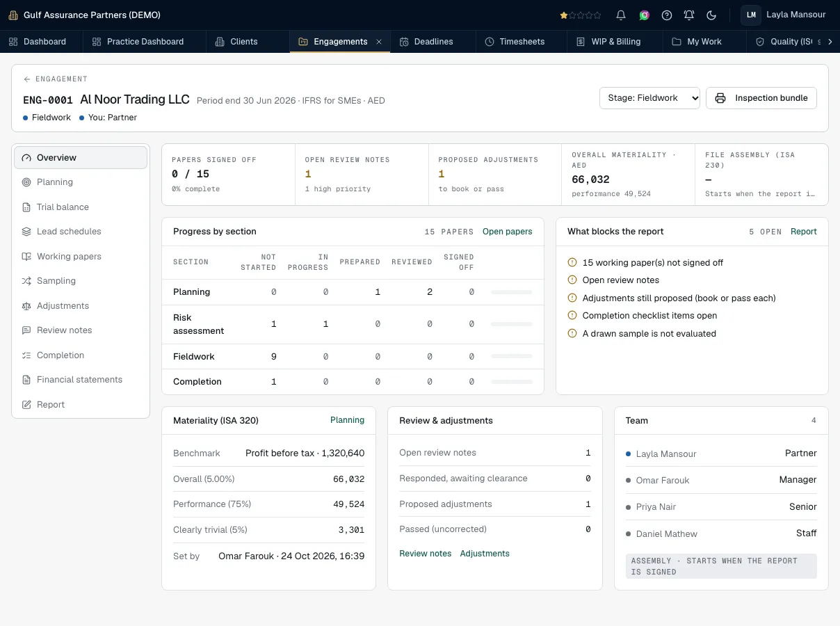
Task: Open the Stage: Fieldwork dropdown
Action: click(x=649, y=98)
